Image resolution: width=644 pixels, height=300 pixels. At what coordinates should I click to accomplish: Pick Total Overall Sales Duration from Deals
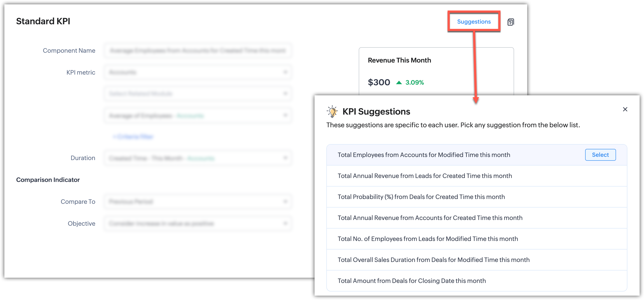click(433, 260)
